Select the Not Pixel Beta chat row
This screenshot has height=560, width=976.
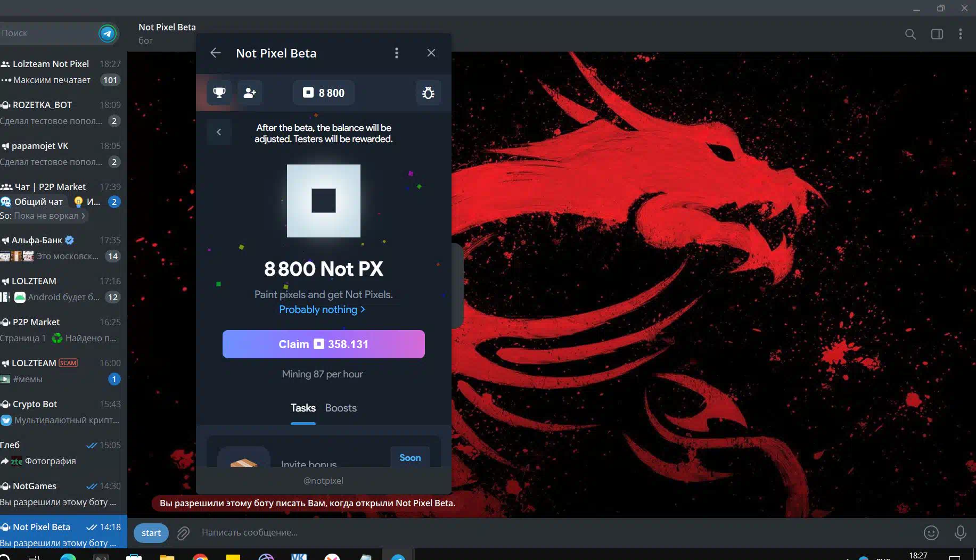tap(63, 532)
